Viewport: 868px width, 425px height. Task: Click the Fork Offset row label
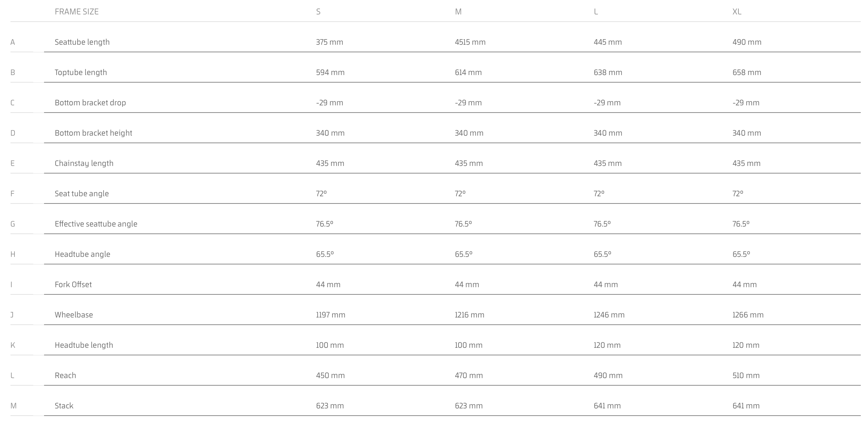coord(73,284)
